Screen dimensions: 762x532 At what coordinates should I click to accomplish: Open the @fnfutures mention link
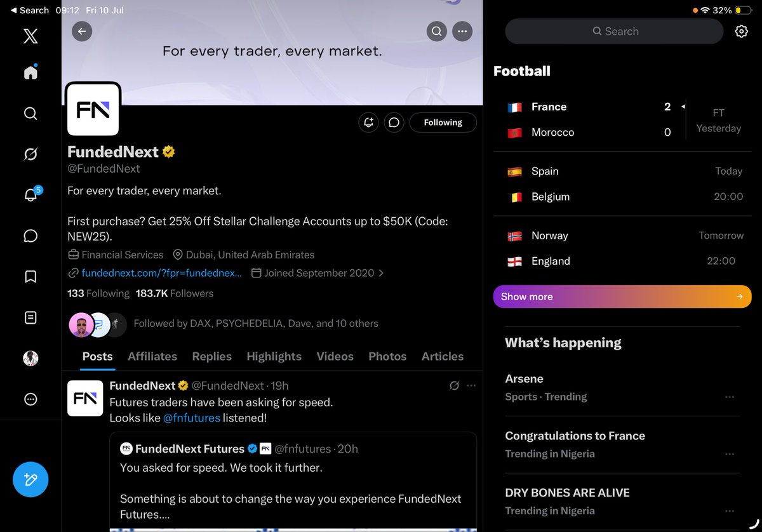click(x=192, y=418)
